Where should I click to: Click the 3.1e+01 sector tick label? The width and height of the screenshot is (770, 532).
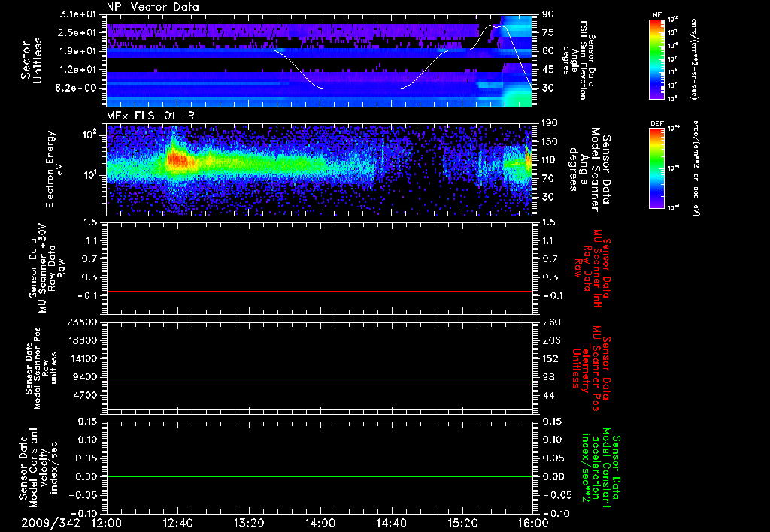[x=78, y=14]
